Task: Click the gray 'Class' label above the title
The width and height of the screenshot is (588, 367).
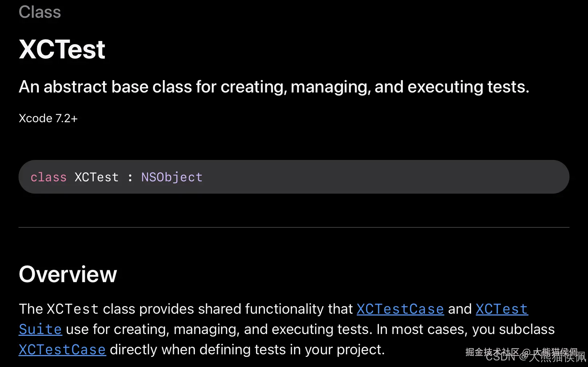Action: 40,12
